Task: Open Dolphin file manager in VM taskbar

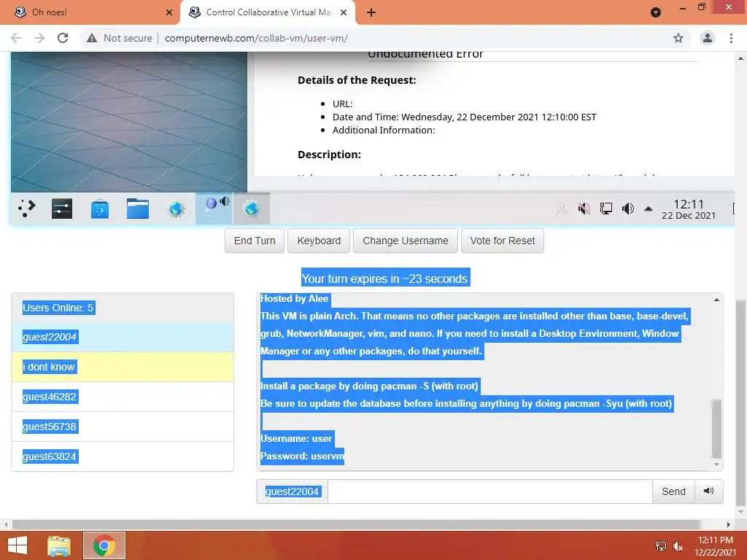Action: pyautogui.click(x=138, y=209)
